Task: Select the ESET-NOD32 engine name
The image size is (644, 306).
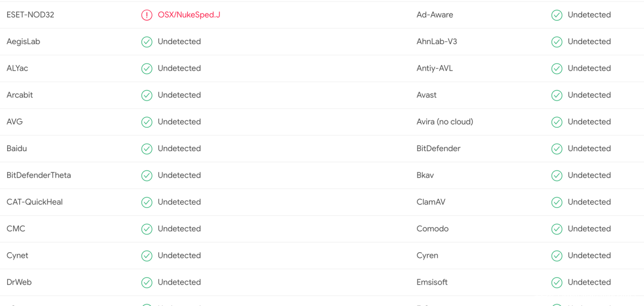Action: 30,15
